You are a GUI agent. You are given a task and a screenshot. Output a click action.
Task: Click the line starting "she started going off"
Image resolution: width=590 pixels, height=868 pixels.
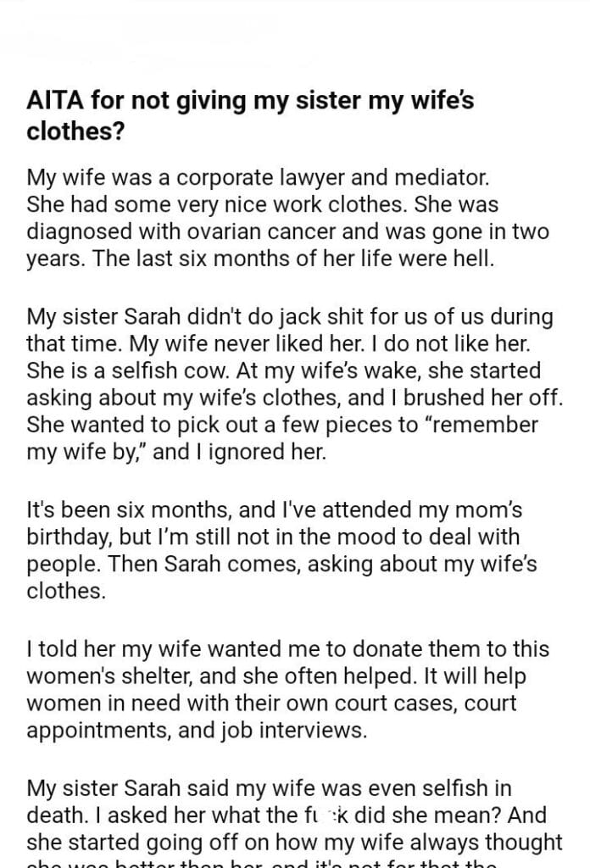point(294,843)
